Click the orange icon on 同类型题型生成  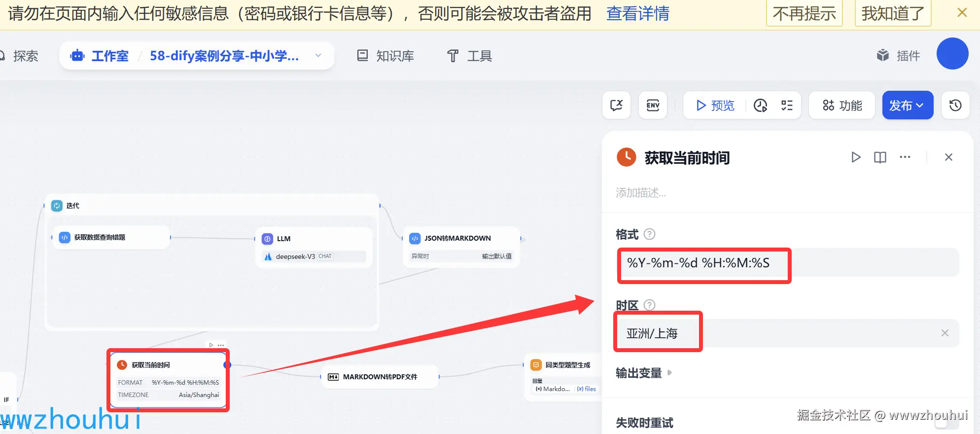(x=536, y=365)
